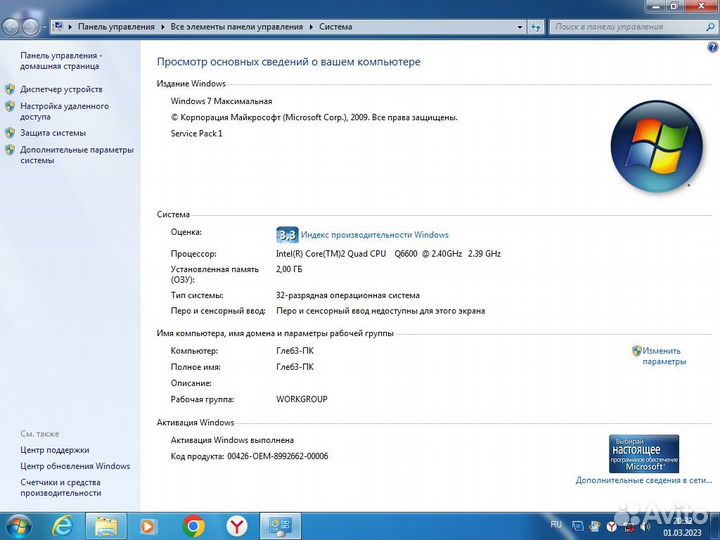
Task: Click the Safely Remove Hardware tray icon
Action: (595, 526)
